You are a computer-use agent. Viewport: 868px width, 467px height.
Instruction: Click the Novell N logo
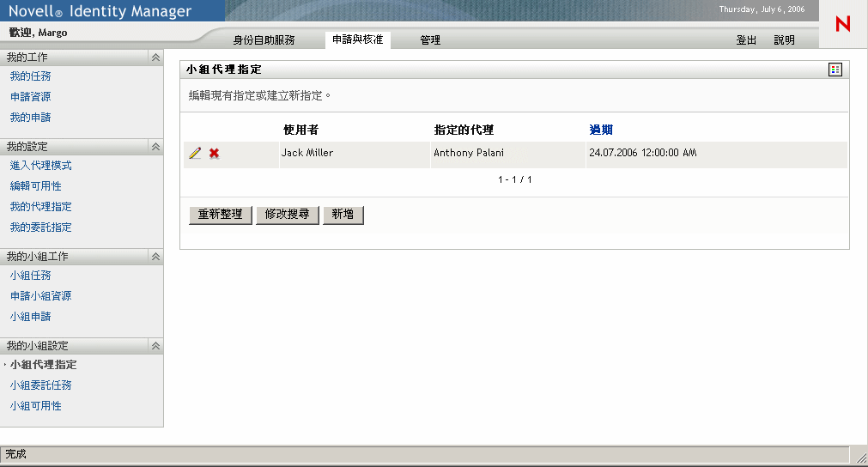842,24
